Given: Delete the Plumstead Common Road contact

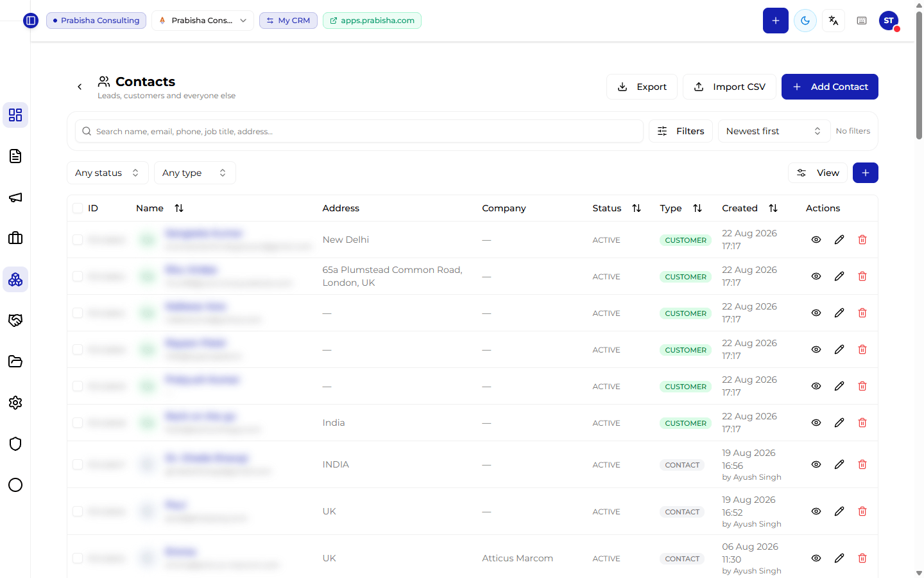Looking at the screenshot, I should (x=862, y=276).
